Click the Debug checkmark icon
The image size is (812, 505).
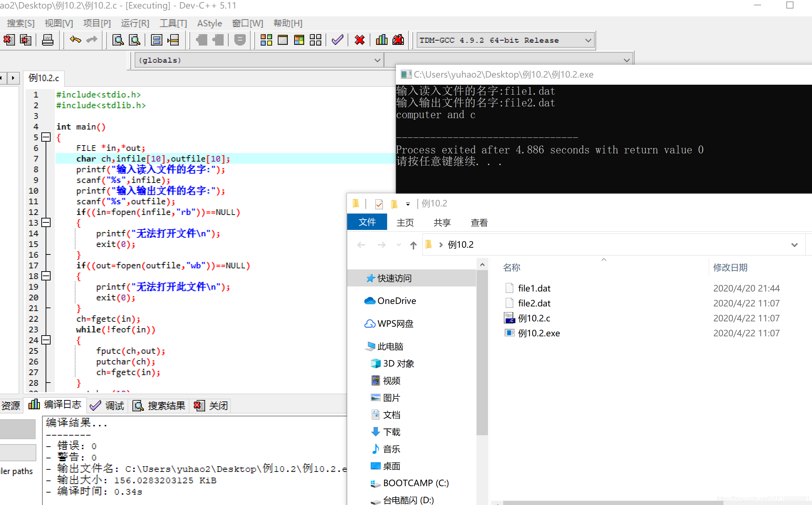click(x=337, y=40)
